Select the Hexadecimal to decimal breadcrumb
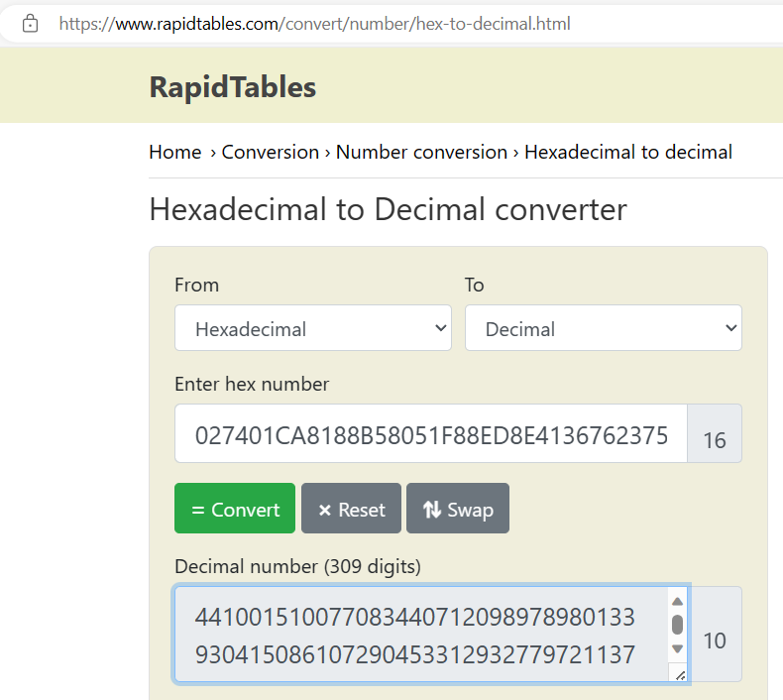The width and height of the screenshot is (783, 700). point(628,152)
